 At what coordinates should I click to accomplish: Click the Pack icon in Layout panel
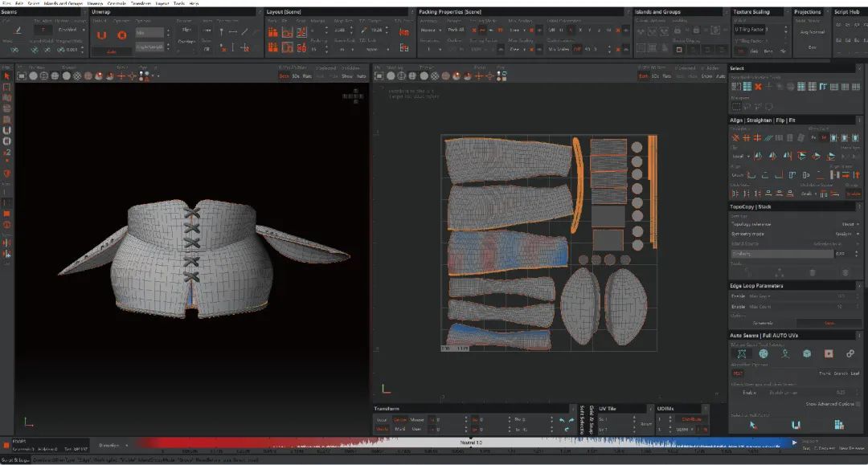[272, 33]
